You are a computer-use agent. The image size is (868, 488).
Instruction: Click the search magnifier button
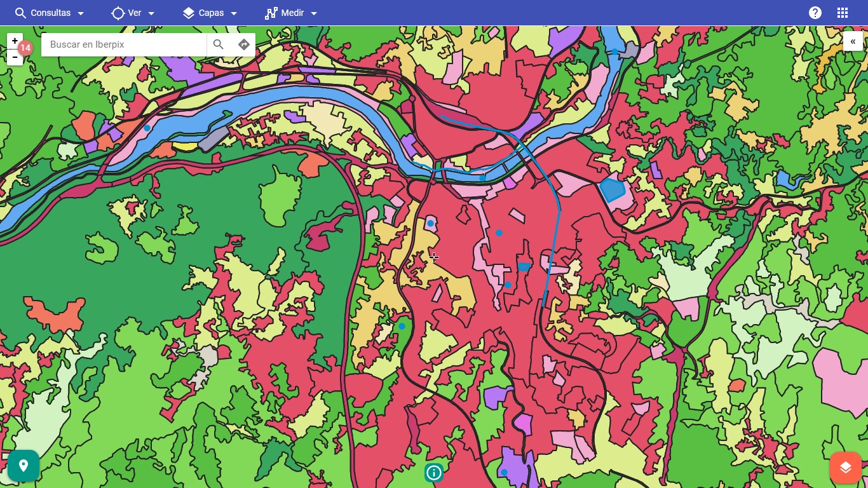(219, 44)
